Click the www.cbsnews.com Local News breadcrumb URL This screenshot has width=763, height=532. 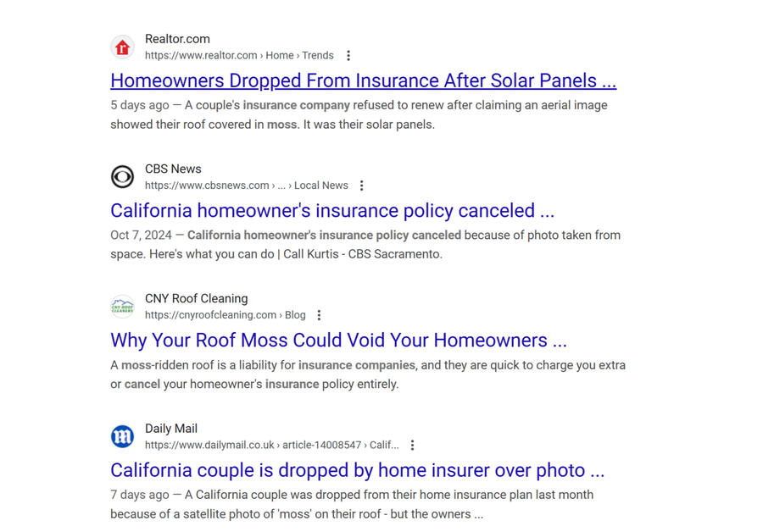pos(246,186)
